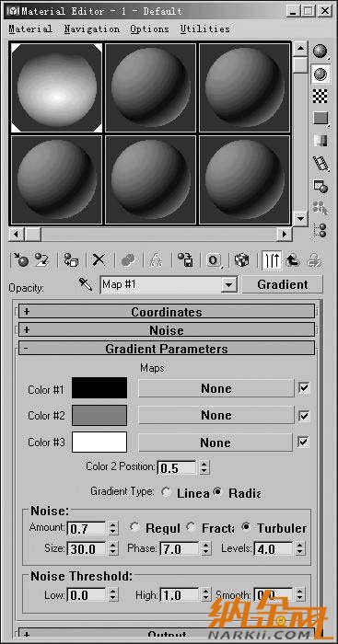Collapse the Gradient Parameters rollout
The image size is (338, 644).
(167, 349)
